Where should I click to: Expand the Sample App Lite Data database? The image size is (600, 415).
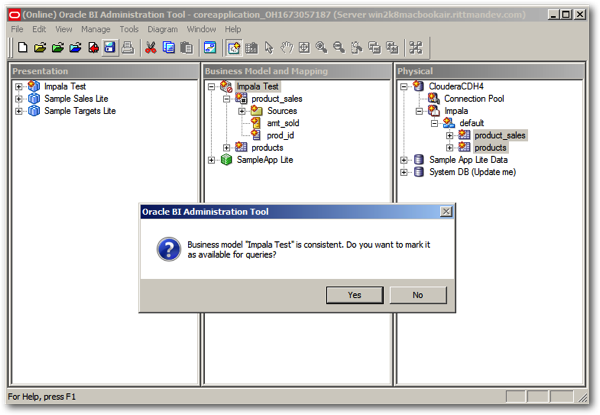(404, 160)
